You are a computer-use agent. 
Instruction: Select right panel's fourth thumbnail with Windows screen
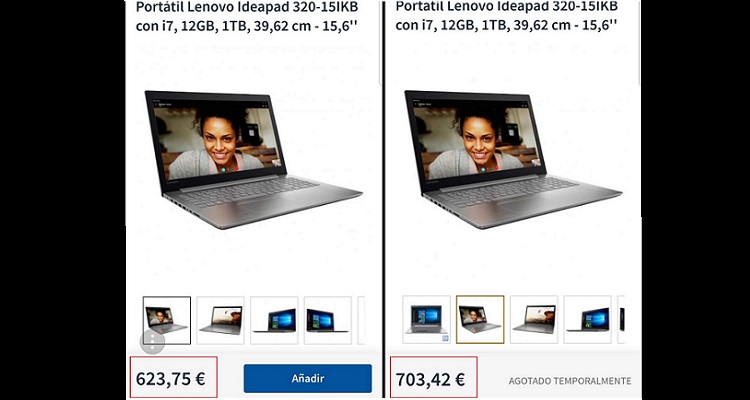[x=587, y=320]
